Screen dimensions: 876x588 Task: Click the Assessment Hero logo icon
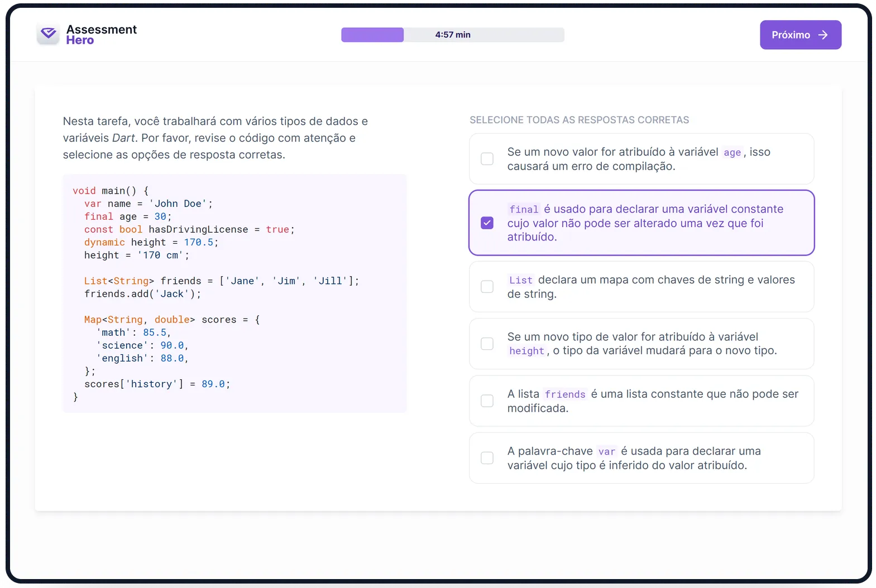click(x=49, y=34)
